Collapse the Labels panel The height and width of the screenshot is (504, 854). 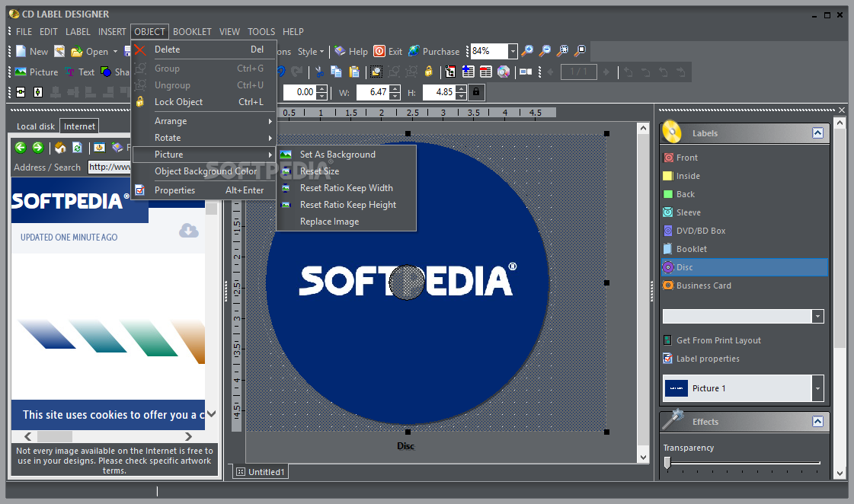817,132
